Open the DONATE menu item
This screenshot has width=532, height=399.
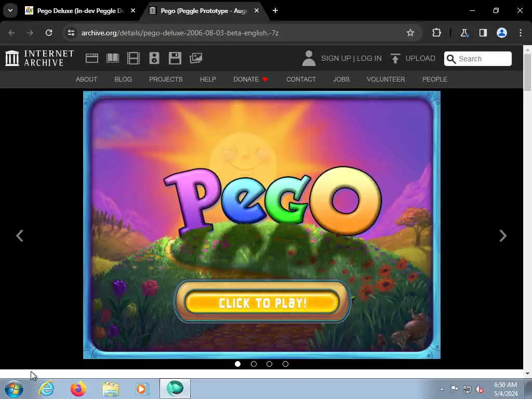(x=251, y=79)
